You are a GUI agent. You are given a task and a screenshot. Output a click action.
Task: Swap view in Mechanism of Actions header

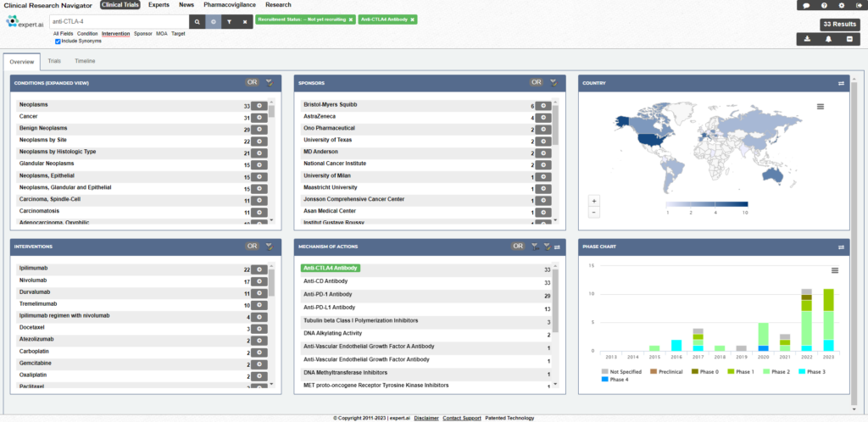click(558, 247)
